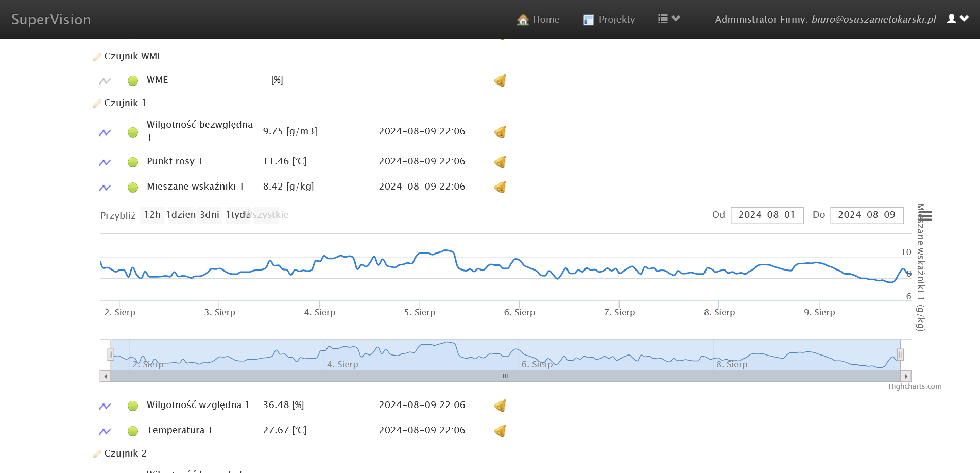Open the chart hamburger export menu
This screenshot has height=473, width=980.
pyautogui.click(x=925, y=216)
